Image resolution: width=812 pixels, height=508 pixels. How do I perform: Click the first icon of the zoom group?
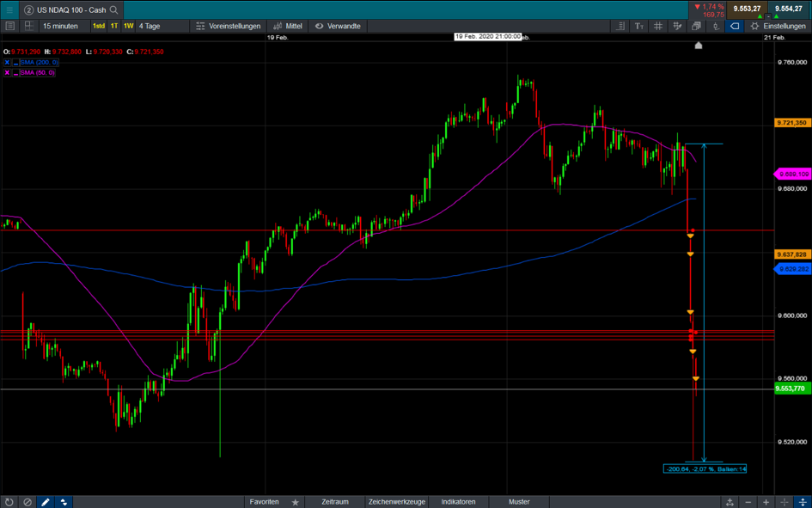tap(730, 502)
